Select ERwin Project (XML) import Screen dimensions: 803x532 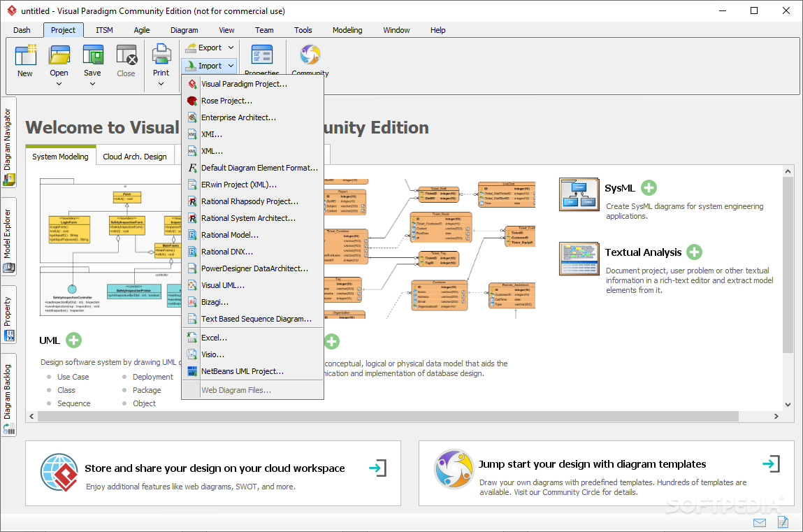(253, 185)
